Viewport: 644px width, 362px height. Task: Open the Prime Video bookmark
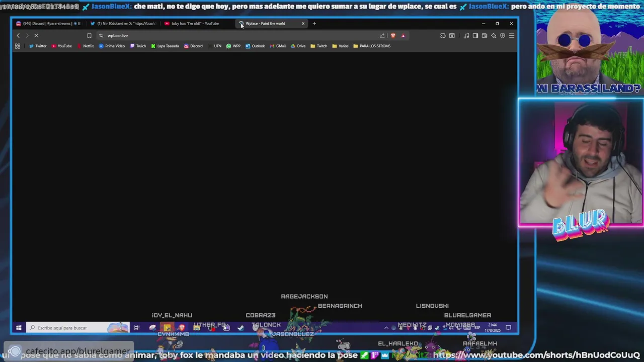coord(112,46)
